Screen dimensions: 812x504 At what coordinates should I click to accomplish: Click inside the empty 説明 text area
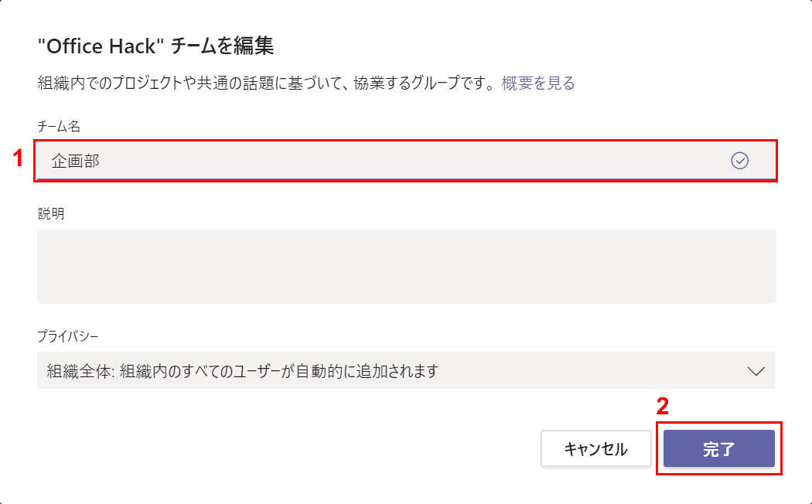[407, 267]
